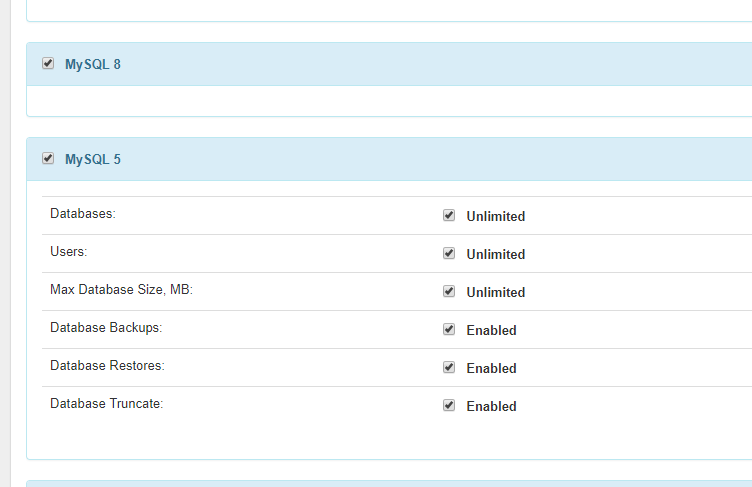Toggle Unlimited checkbox for Databases
This screenshot has height=487, width=752.
point(449,215)
